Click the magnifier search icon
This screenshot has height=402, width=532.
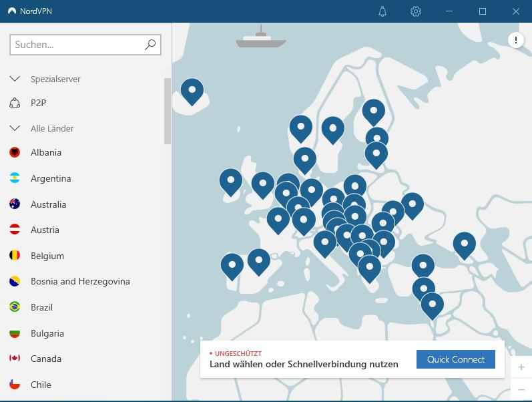click(150, 45)
